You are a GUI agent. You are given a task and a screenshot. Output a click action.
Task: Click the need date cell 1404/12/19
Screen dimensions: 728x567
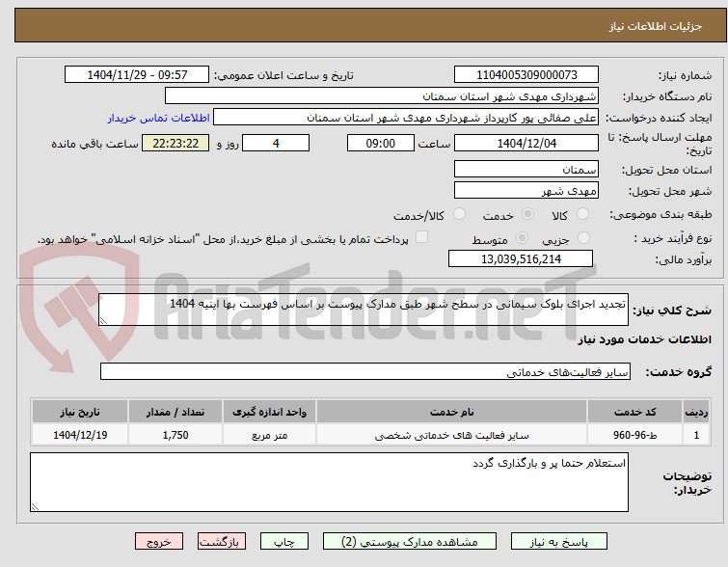point(80,435)
